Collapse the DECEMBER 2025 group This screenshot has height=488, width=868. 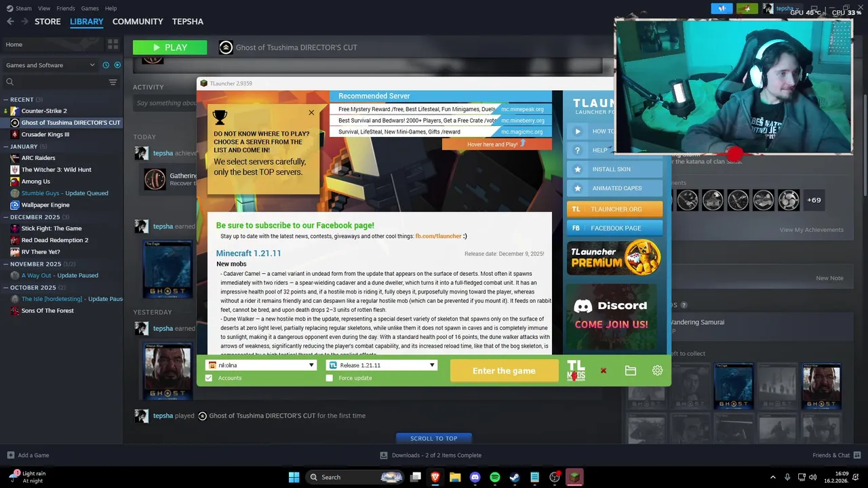[5, 217]
